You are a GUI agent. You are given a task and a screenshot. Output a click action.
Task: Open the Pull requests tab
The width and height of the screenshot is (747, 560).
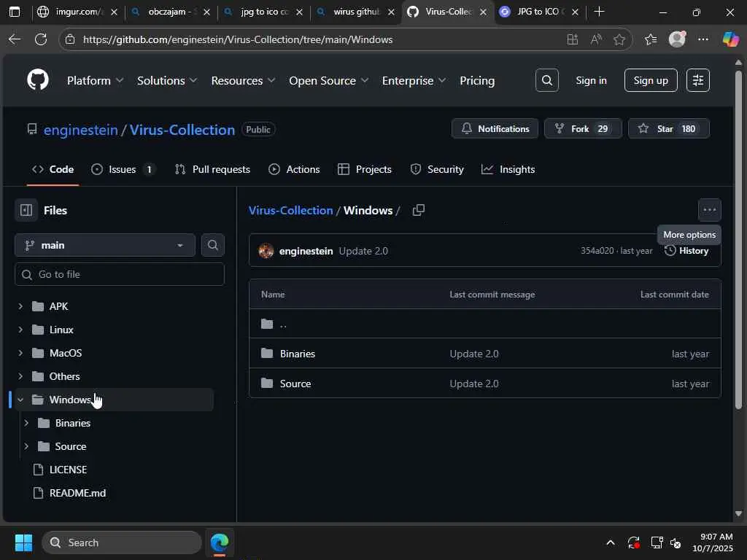point(212,169)
